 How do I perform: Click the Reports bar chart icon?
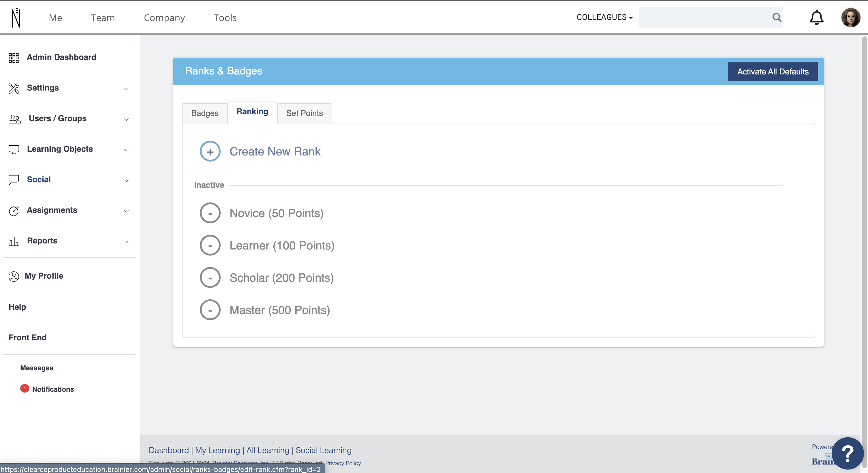click(14, 241)
